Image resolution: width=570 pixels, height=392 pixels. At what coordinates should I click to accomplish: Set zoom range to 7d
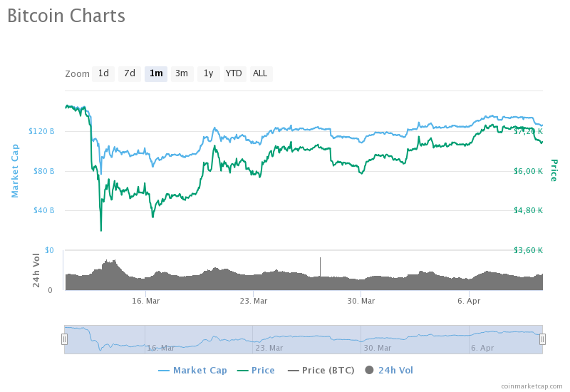tap(130, 74)
